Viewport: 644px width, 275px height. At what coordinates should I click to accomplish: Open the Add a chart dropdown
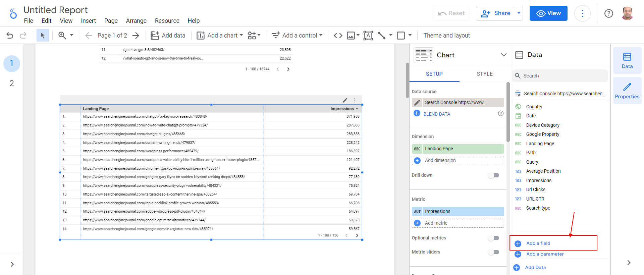[220, 35]
